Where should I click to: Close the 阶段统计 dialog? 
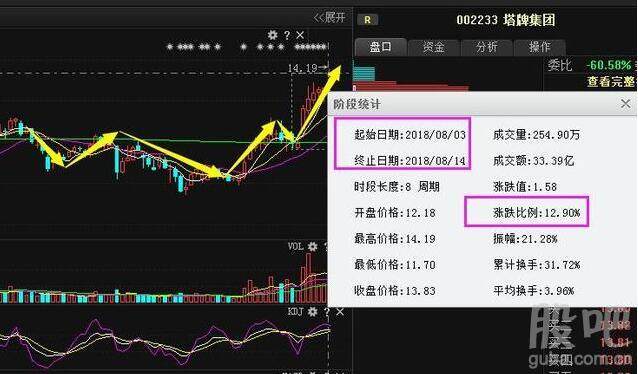[x=626, y=104]
